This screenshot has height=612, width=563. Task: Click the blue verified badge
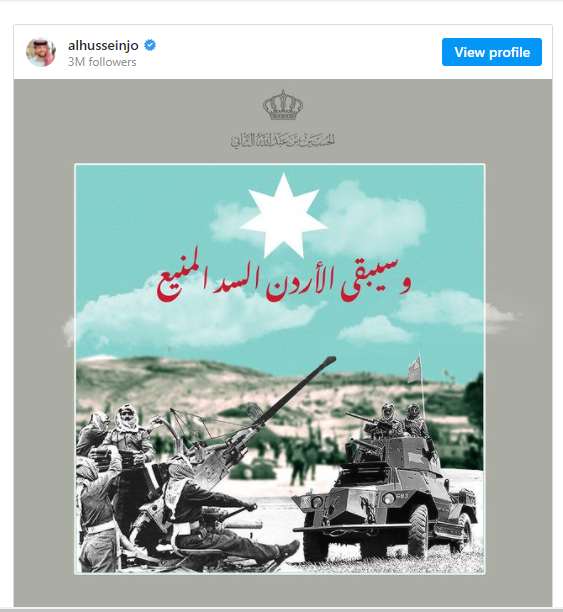[150, 45]
